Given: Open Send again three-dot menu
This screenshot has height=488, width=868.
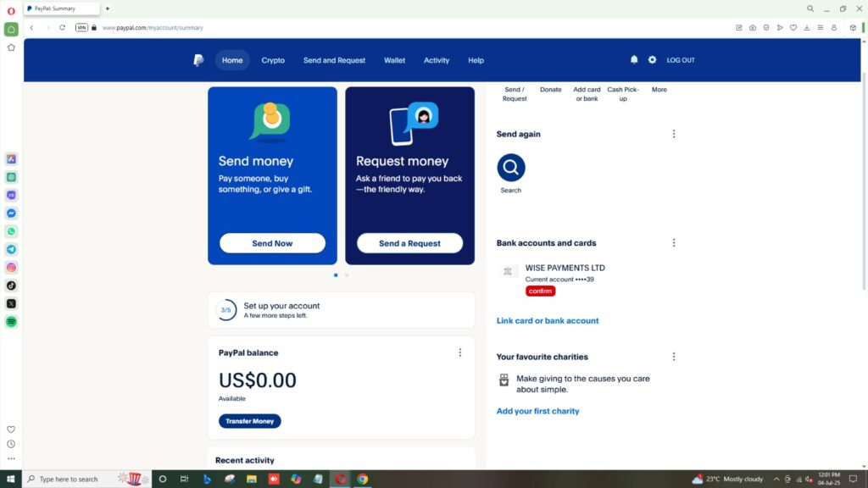Looking at the screenshot, I should [x=674, y=134].
